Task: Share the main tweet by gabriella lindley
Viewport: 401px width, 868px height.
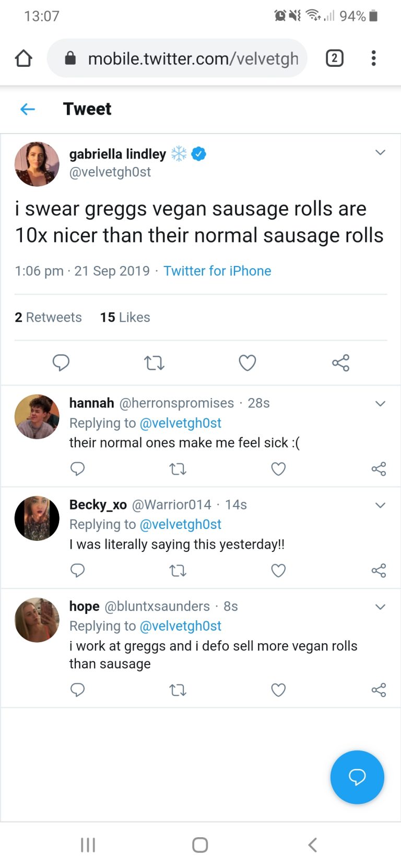Action: pyautogui.click(x=340, y=363)
